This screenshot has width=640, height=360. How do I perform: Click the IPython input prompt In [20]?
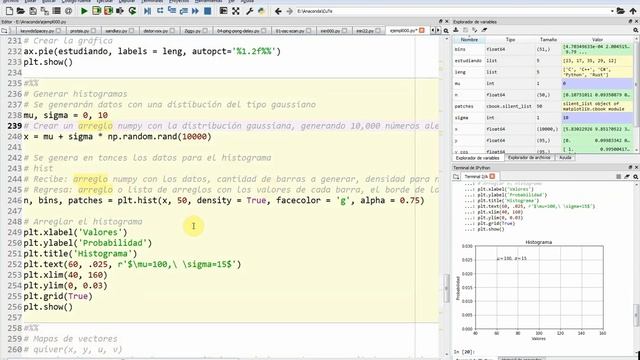coord(464,351)
